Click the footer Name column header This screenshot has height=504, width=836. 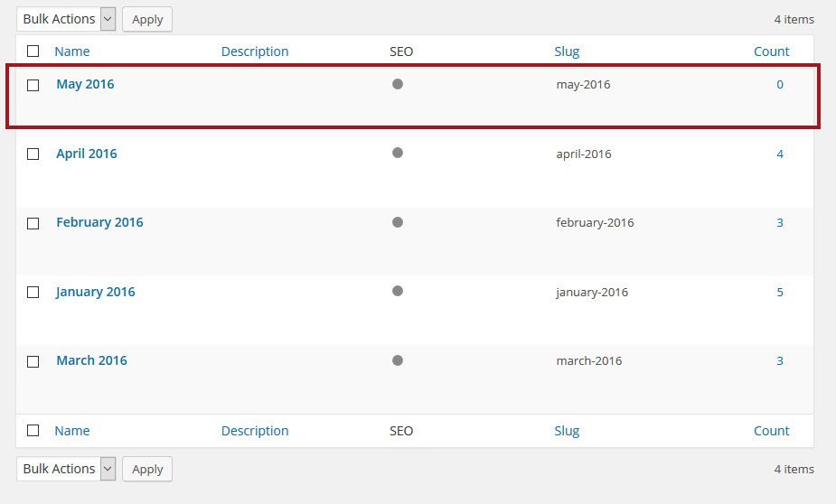(x=72, y=431)
